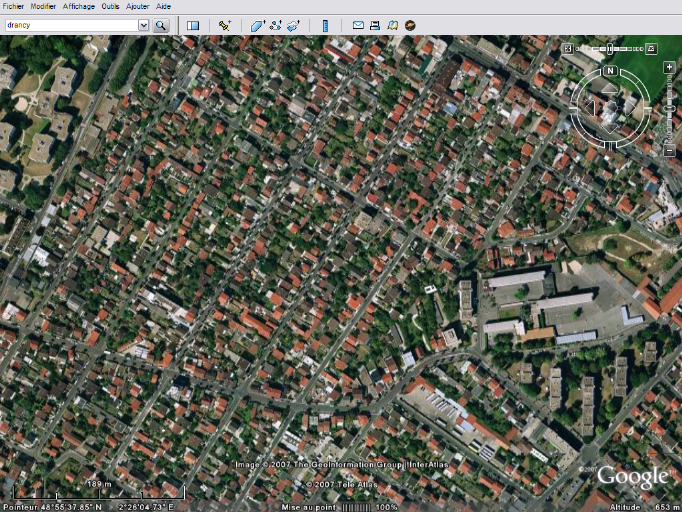Click the horizontal tilt slider handle
The height and width of the screenshot is (512, 682).
click(610, 48)
